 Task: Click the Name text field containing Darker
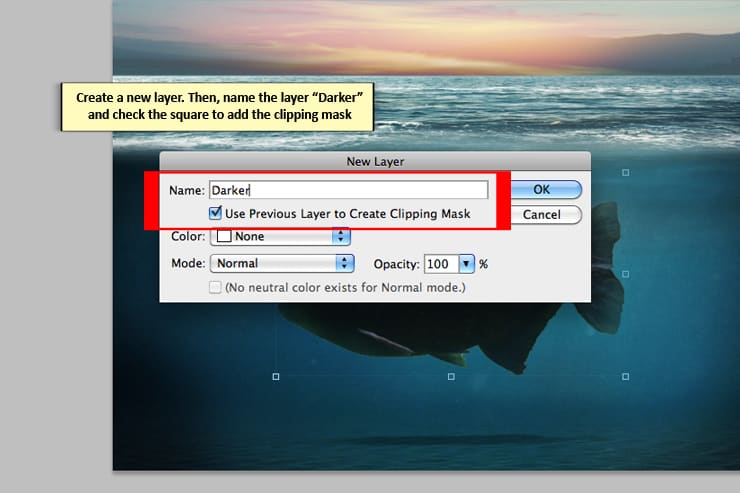[347, 190]
